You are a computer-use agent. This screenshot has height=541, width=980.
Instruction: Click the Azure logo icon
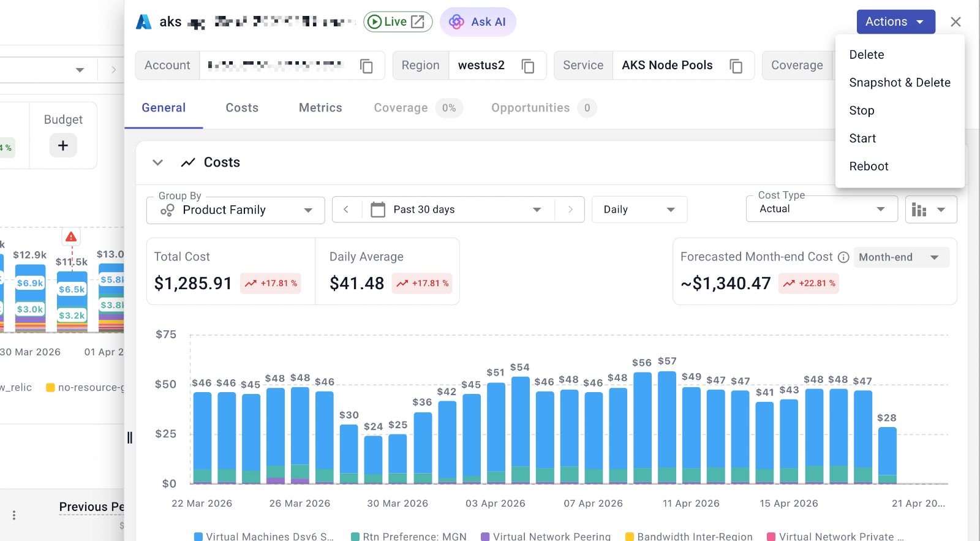click(143, 22)
